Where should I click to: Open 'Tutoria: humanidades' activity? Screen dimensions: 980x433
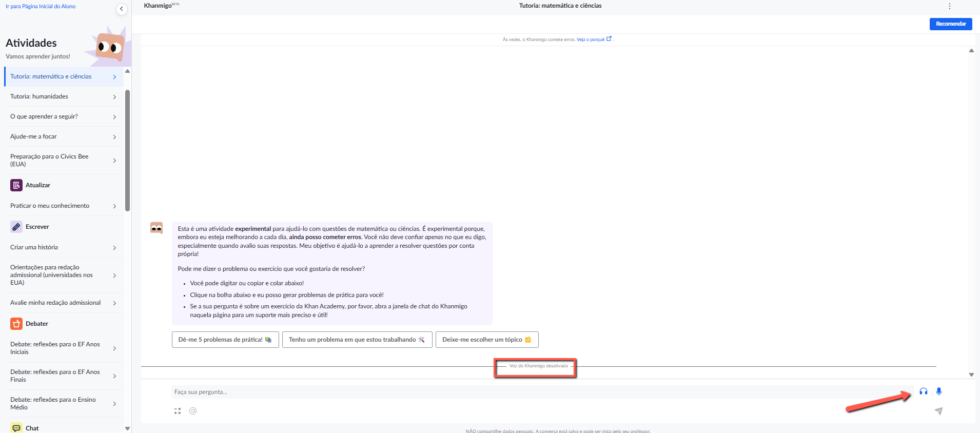coord(64,96)
